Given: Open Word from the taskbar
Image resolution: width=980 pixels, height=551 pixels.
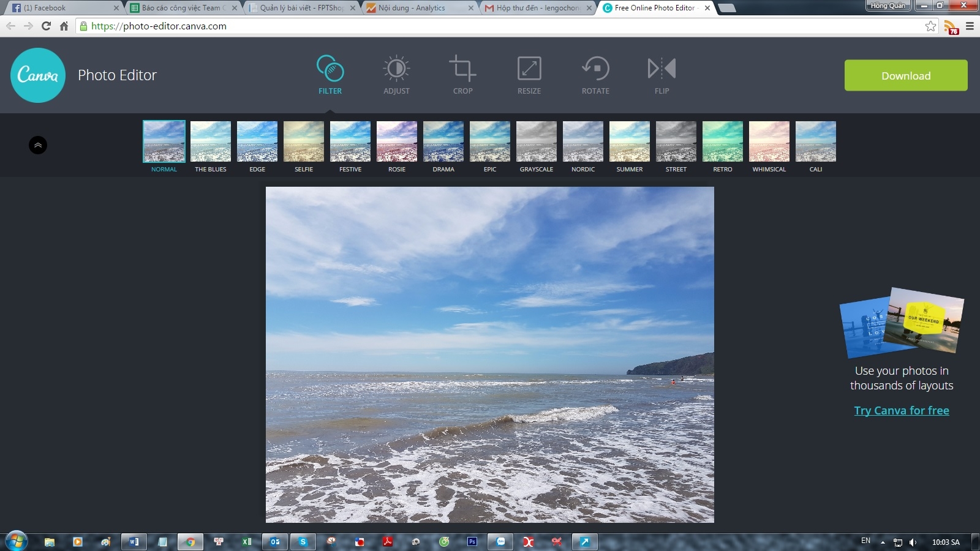Looking at the screenshot, I should (134, 541).
